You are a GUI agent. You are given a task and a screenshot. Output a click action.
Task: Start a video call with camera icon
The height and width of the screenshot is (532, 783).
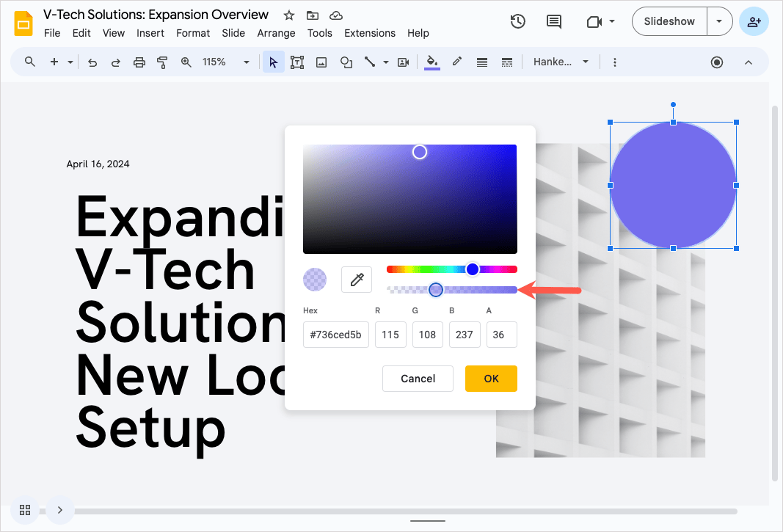point(594,21)
